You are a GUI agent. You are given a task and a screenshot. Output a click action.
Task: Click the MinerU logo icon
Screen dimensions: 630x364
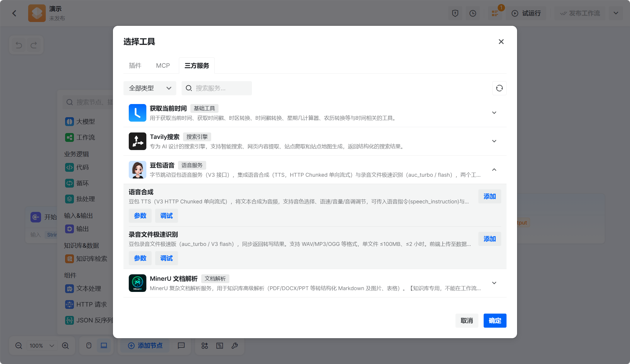(x=138, y=283)
